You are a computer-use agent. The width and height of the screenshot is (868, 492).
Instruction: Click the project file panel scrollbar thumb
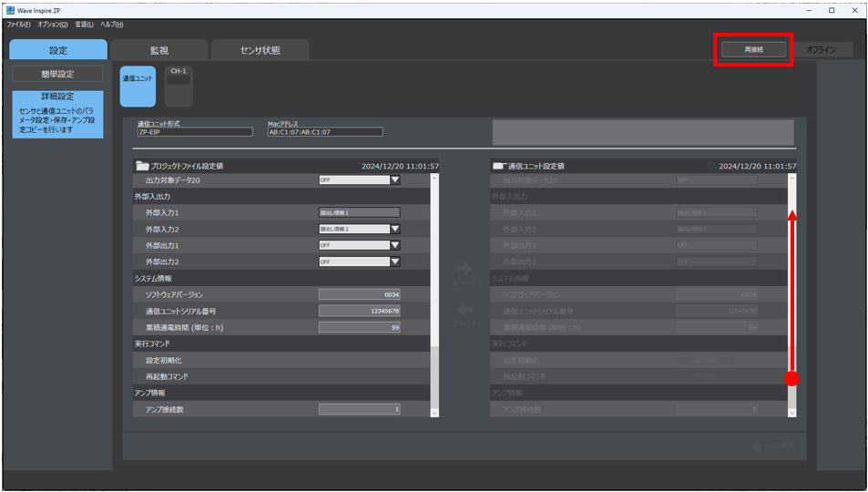[x=434, y=378]
